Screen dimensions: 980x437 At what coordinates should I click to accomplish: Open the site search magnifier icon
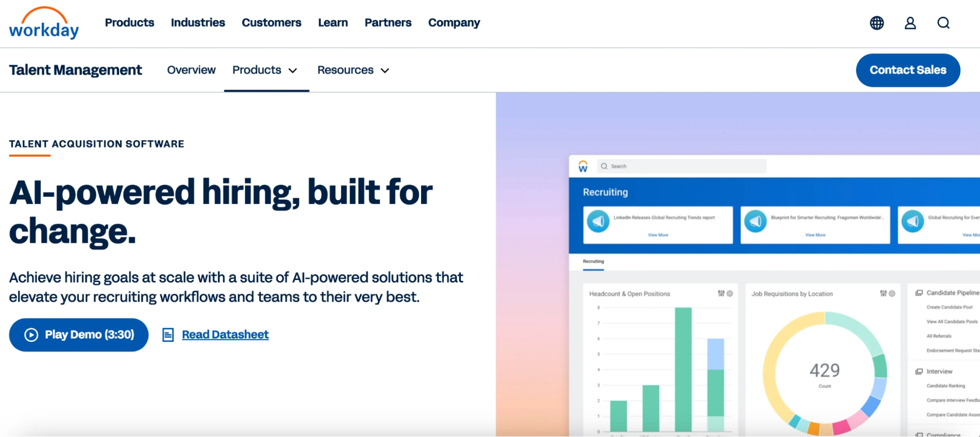coord(943,23)
